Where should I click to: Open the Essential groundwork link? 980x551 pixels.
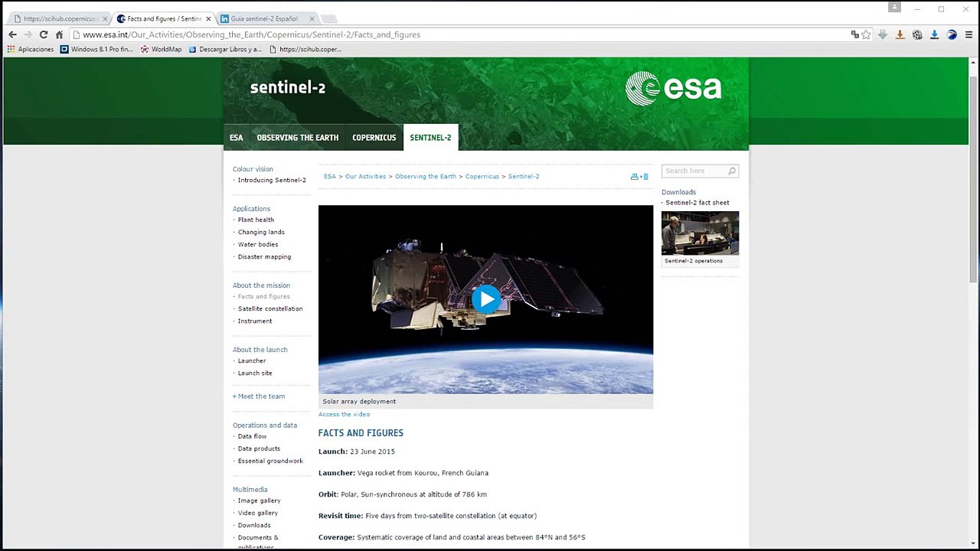270,461
